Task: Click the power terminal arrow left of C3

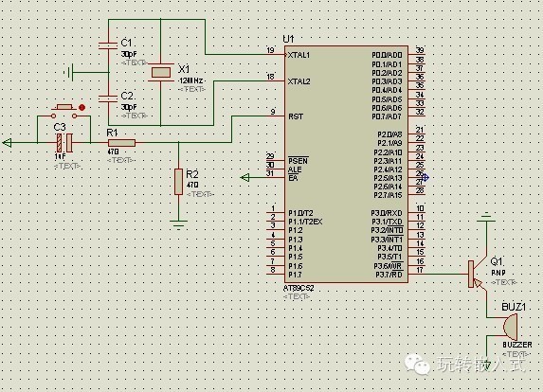Action: [7, 143]
